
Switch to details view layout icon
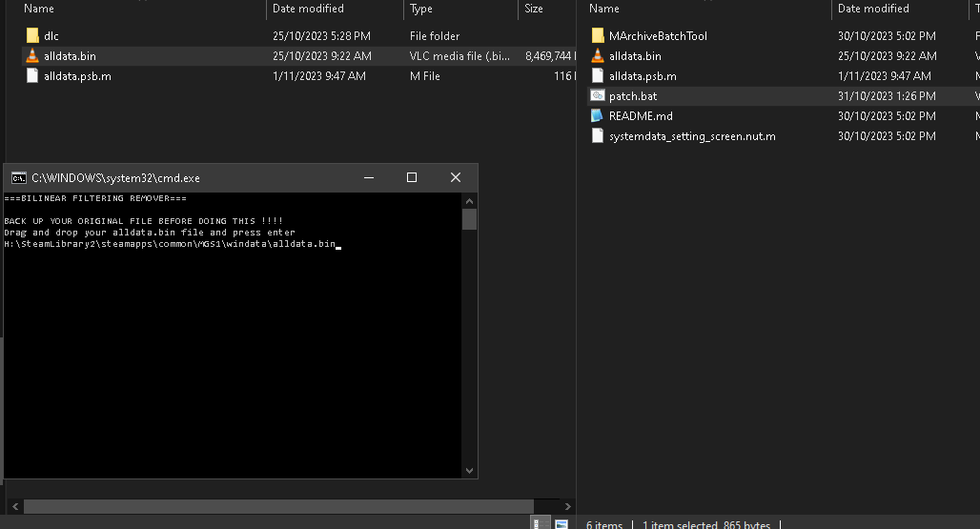(540, 523)
